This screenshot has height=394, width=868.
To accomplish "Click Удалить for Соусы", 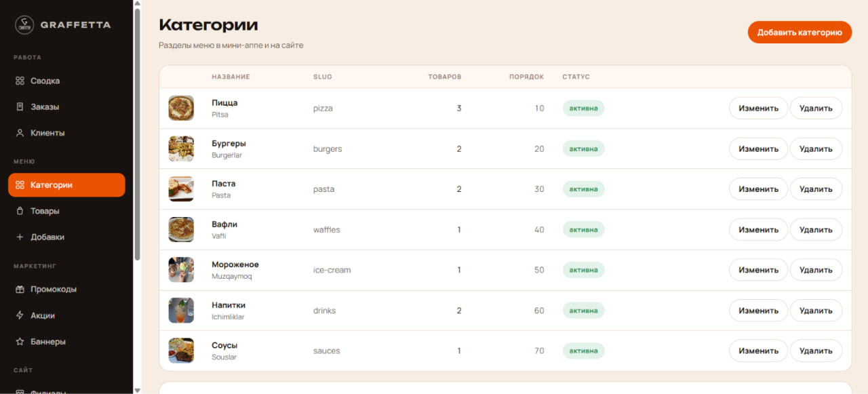I will click(x=816, y=351).
